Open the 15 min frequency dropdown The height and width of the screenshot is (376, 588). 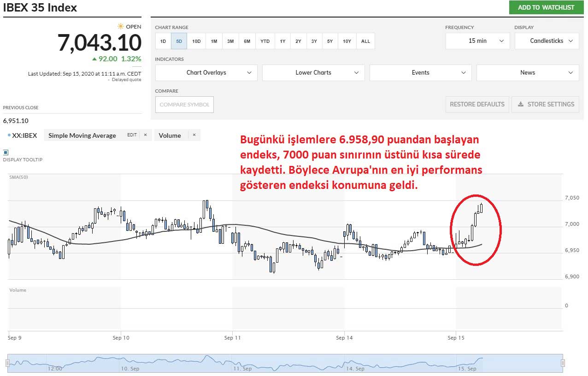click(x=477, y=41)
